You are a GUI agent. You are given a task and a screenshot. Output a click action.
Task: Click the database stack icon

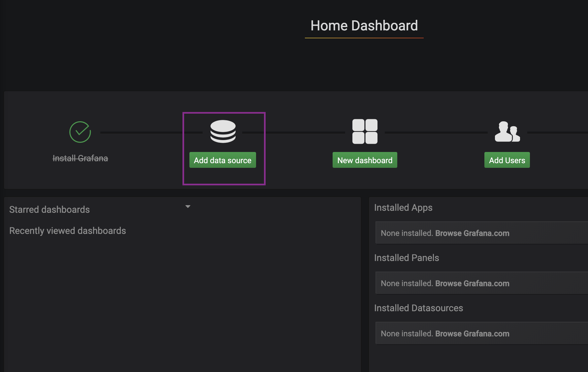coord(223,131)
